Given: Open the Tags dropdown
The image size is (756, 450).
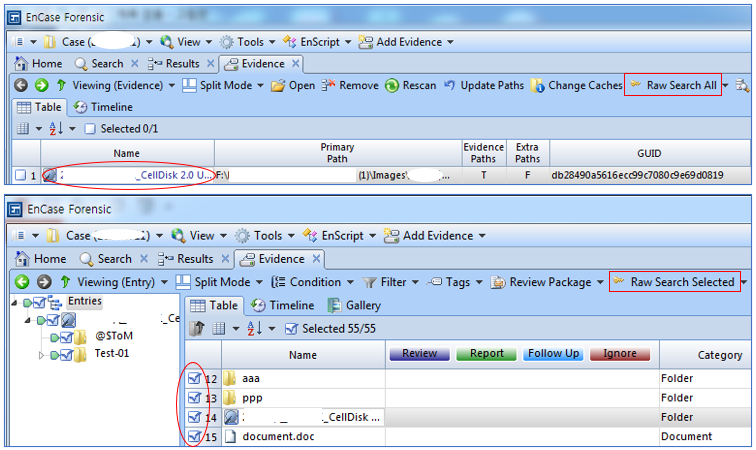Looking at the screenshot, I should pos(479,282).
